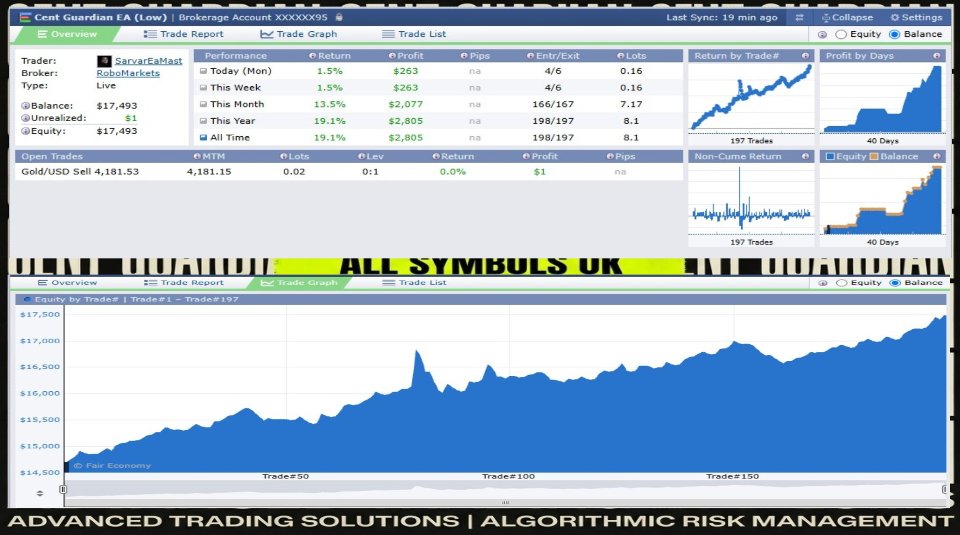
Task: Click info icon on Profit by Days chart
Action: (937, 56)
